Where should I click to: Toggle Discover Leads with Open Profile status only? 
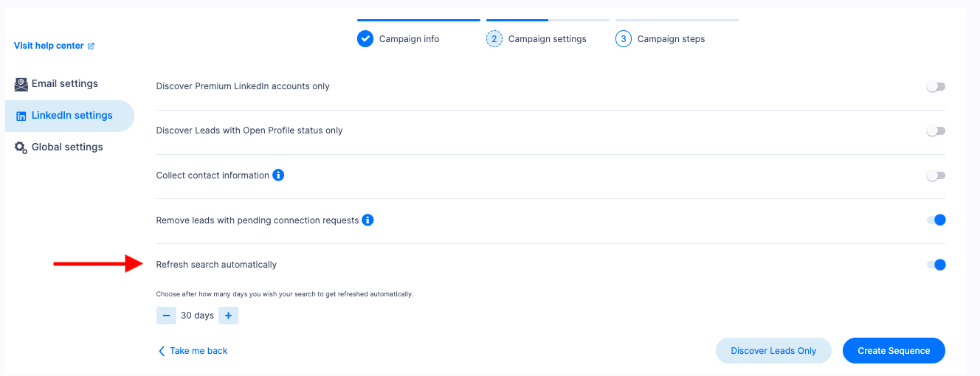coord(936,130)
